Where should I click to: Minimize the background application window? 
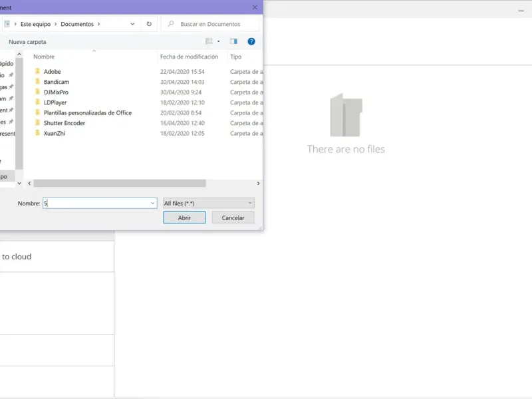(x=521, y=11)
